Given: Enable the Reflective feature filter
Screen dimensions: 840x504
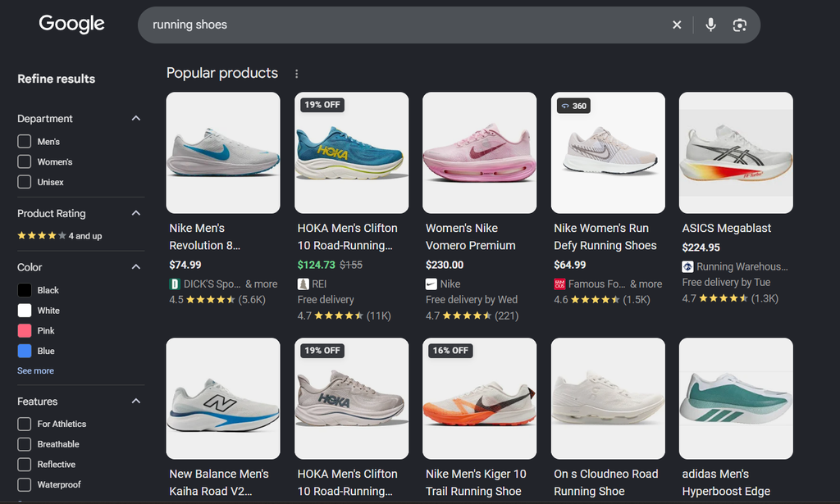Looking at the screenshot, I should 24,465.
